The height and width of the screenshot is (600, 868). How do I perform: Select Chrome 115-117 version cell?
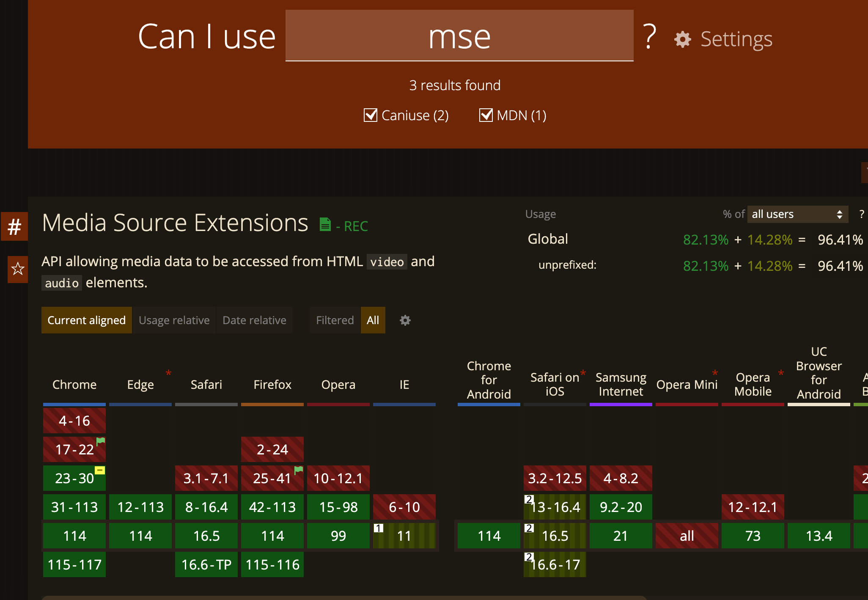tap(74, 564)
